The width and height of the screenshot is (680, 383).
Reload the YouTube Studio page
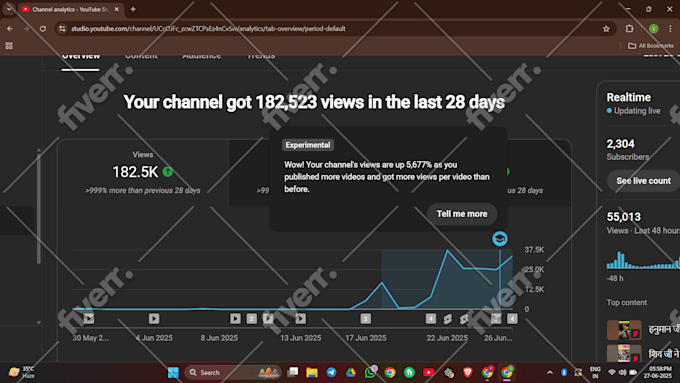coord(42,29)
